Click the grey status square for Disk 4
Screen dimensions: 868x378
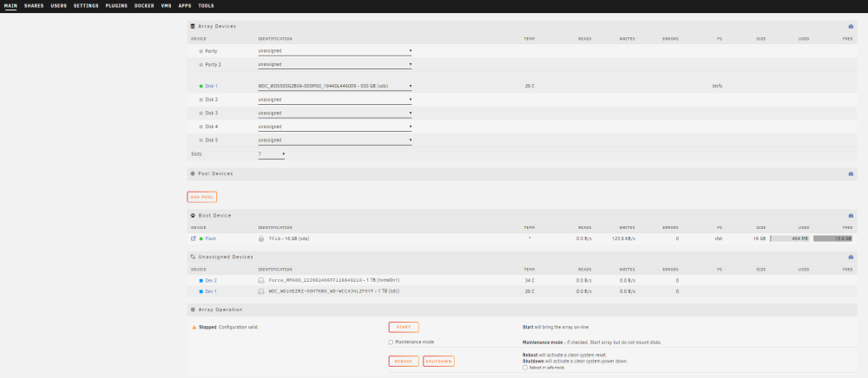201,127
